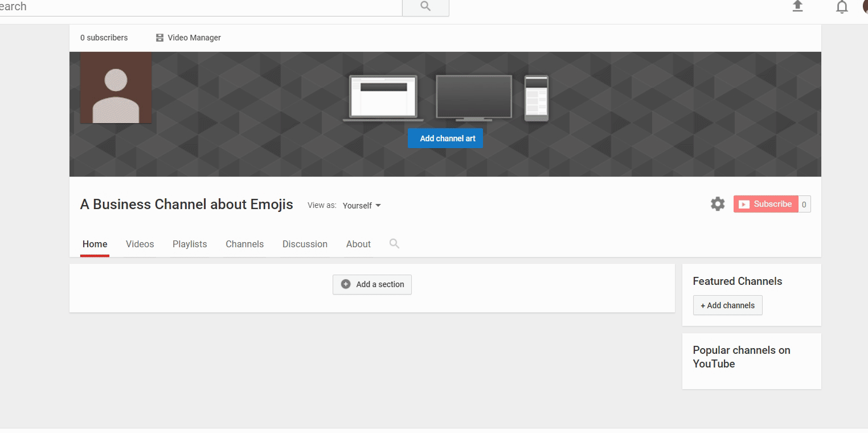Viewport: 868px width, 433px height.
Task: Open the Video Manager link
Action: pyautogui.click(x=189, y=38)
